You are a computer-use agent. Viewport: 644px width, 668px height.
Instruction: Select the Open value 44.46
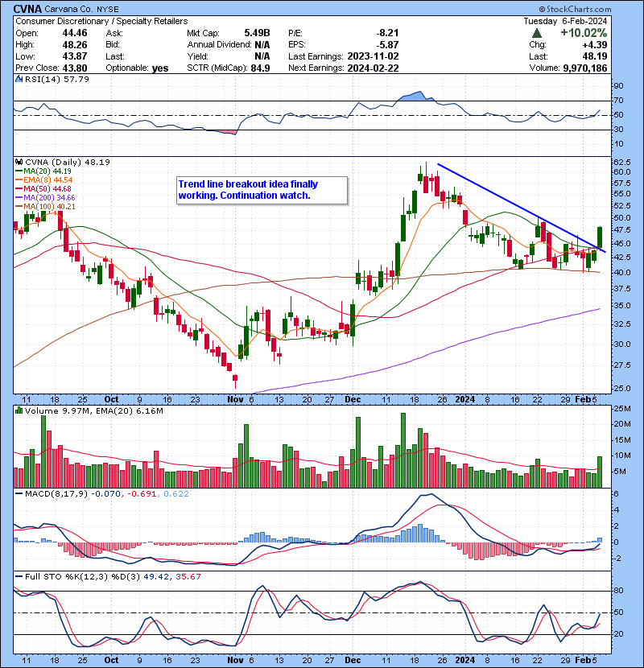(75, 33)
